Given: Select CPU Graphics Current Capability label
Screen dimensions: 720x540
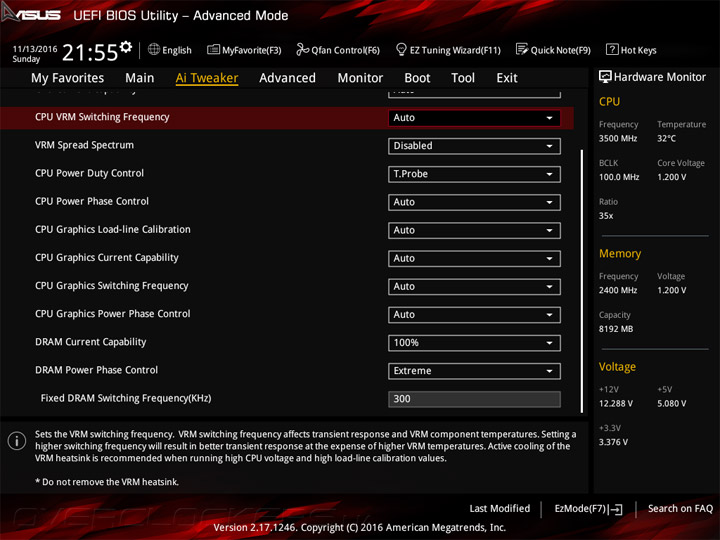Looking at the screenshot, I should [x=107, y=258].
